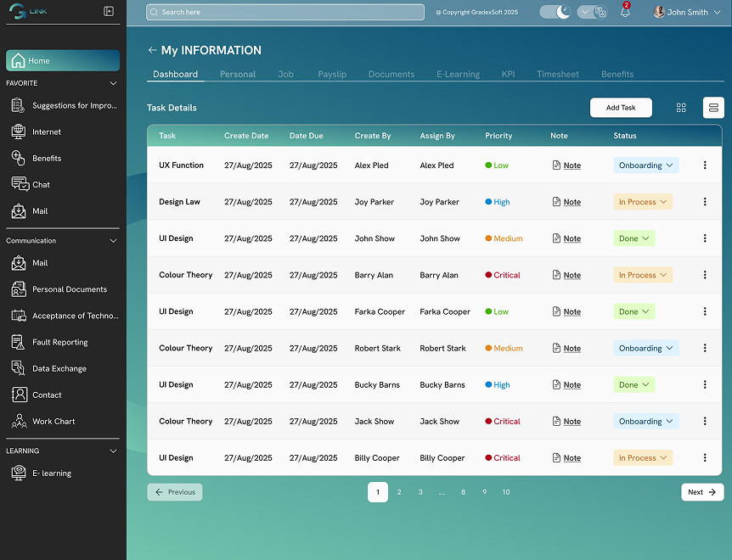Click John Smith profile avatar
This screenshot has width=732, height=560.
659,12
